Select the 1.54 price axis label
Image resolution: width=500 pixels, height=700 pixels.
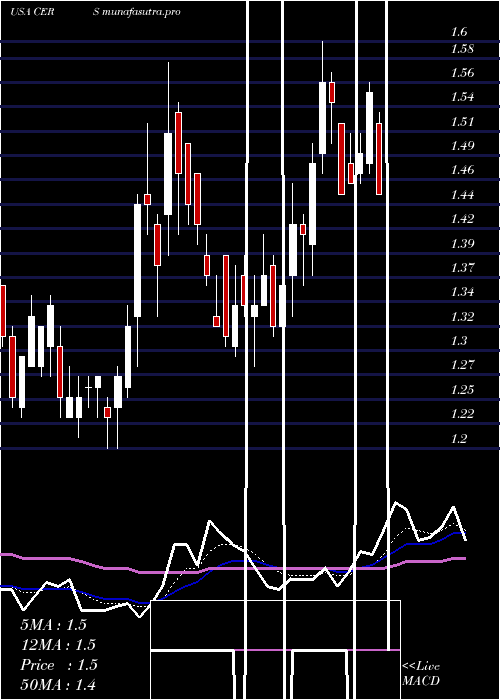[x=463, y=97]
